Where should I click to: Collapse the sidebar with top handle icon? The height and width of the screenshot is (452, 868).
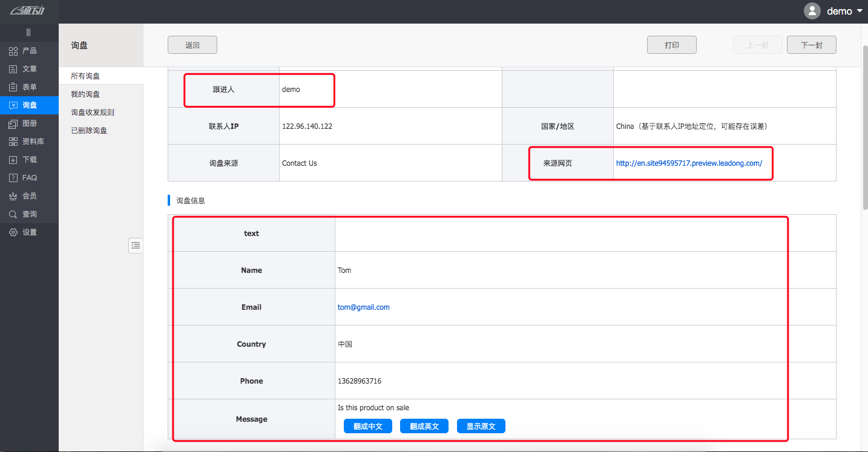[x=28, y=33]
